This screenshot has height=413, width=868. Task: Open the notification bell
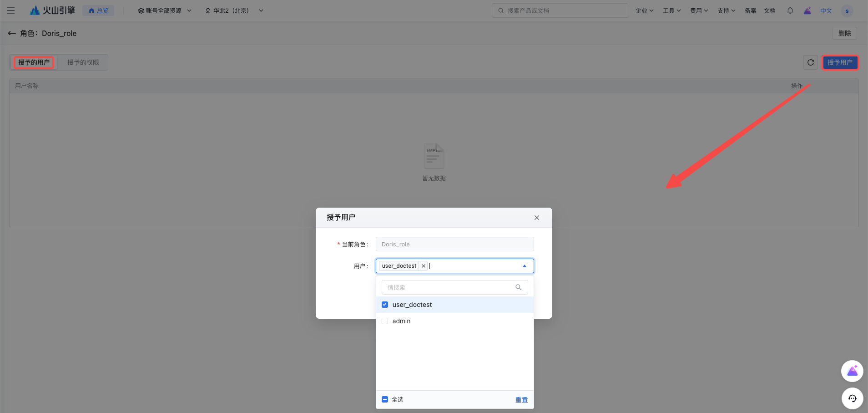790,10
